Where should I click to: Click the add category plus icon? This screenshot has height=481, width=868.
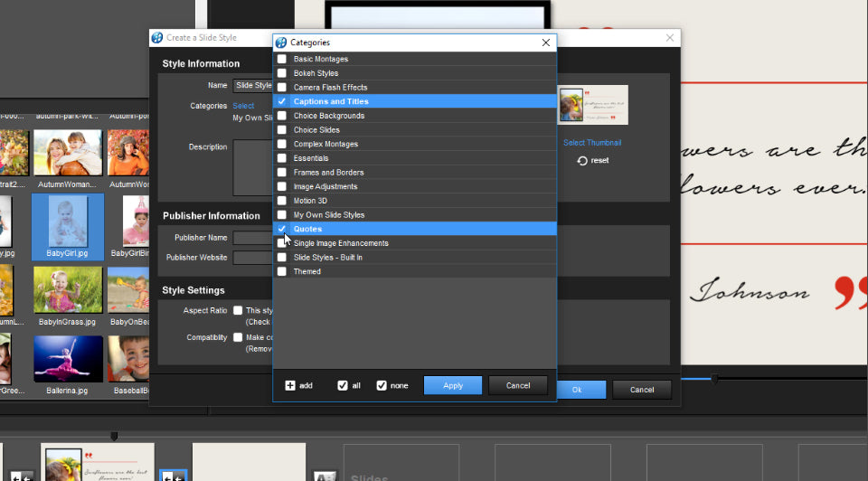click(290, 385)
